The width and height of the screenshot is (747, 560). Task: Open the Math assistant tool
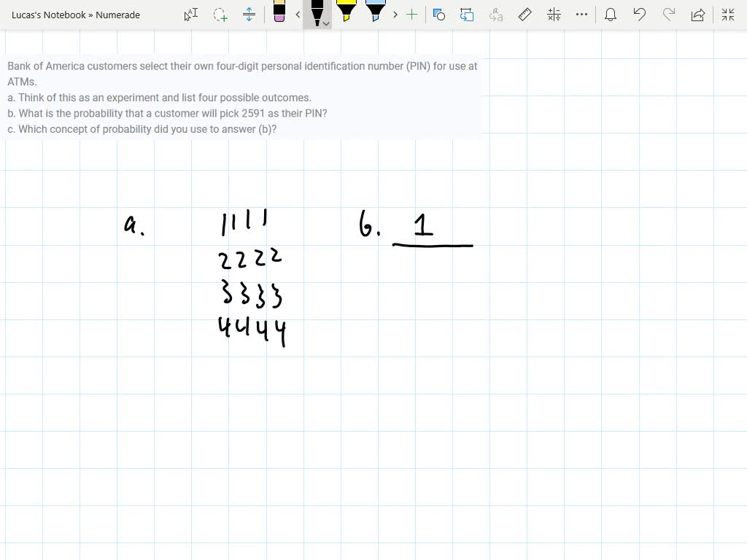coord(554,15)
